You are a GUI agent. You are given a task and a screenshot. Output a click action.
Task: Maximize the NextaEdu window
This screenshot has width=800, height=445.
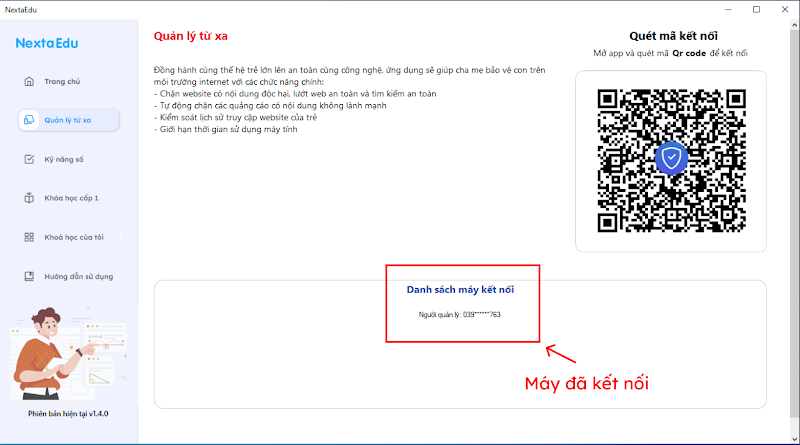point(757,9)
